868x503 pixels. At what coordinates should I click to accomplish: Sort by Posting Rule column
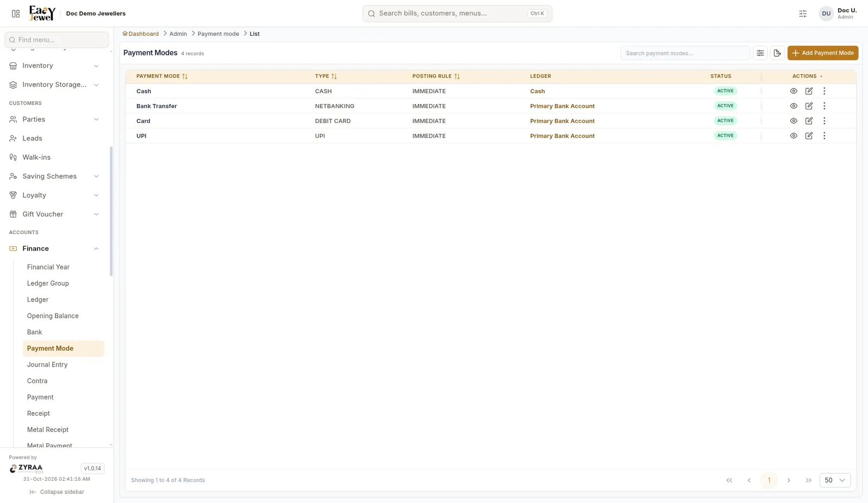pyautogui.click(x=457, y=76)
